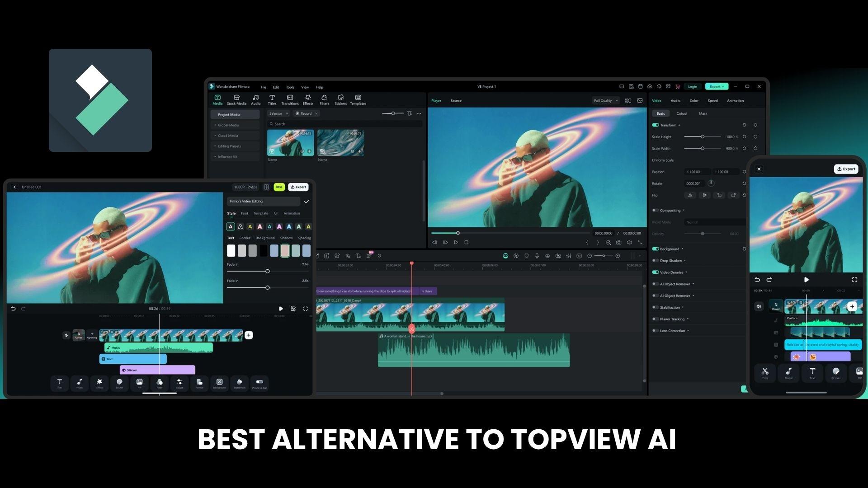
Task: Open the Transitions library in desktop toolbar
Action: click(x=290, y=100)
